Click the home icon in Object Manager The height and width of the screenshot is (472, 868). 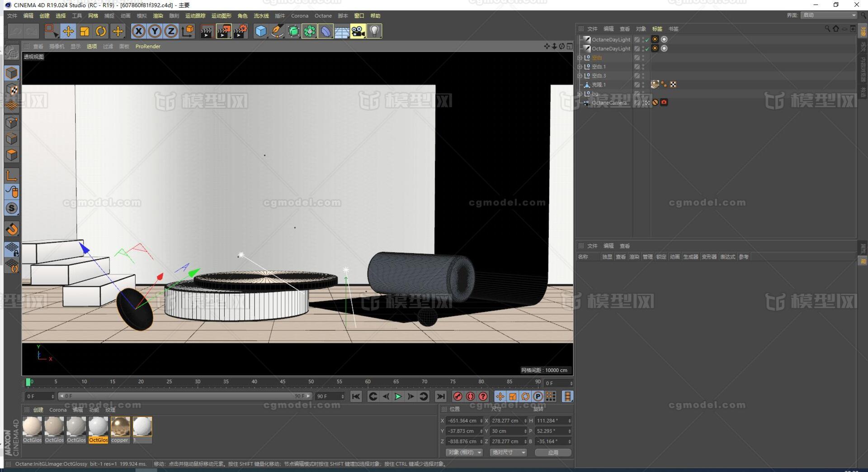[x=835, y=29]
